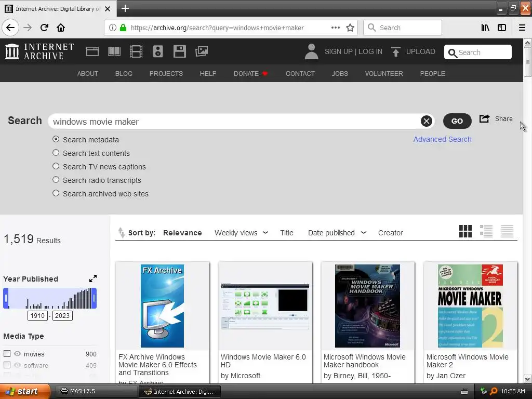Image resolution: width=532 pixels, height=399 pixels.
Task: Switch to detailed list view
Action: pos(486,231)
